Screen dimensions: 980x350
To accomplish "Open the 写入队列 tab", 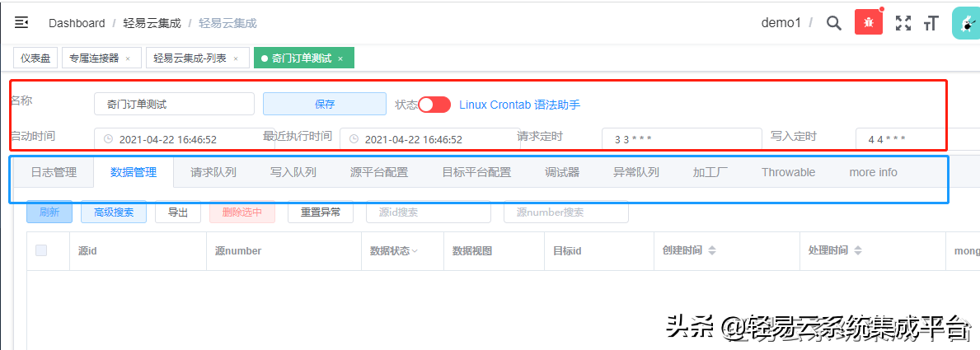I will [293, 172].
